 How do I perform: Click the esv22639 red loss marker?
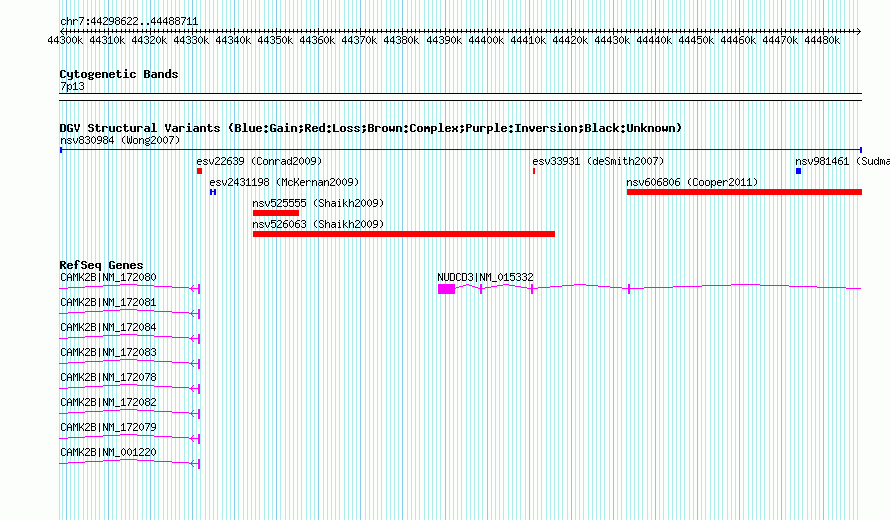pos(199,171)
